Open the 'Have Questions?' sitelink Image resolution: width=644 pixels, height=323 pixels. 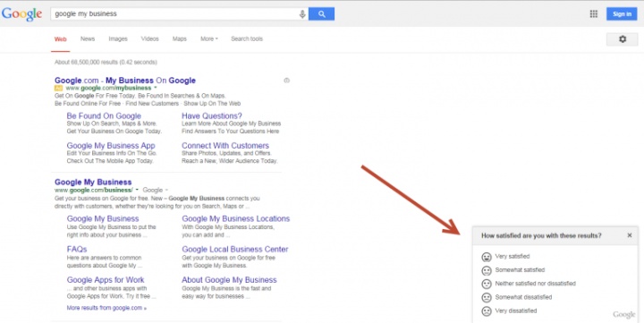tap(212, 116)
